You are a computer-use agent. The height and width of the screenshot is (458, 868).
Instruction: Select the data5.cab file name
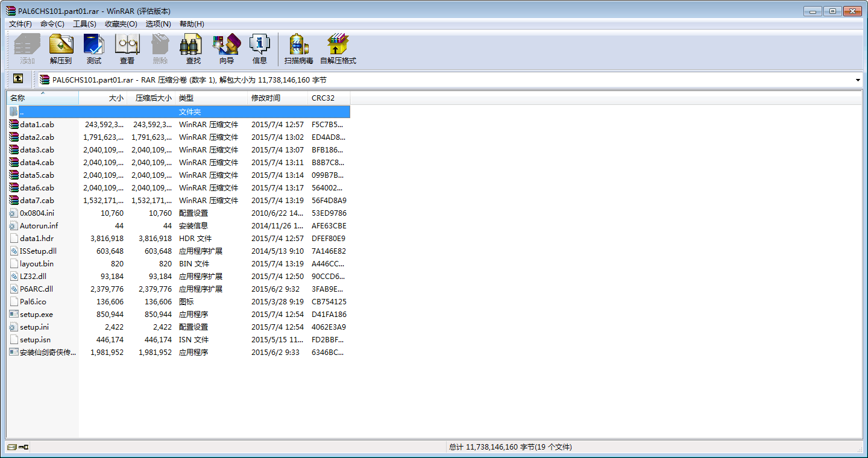(x=37, y=175)
